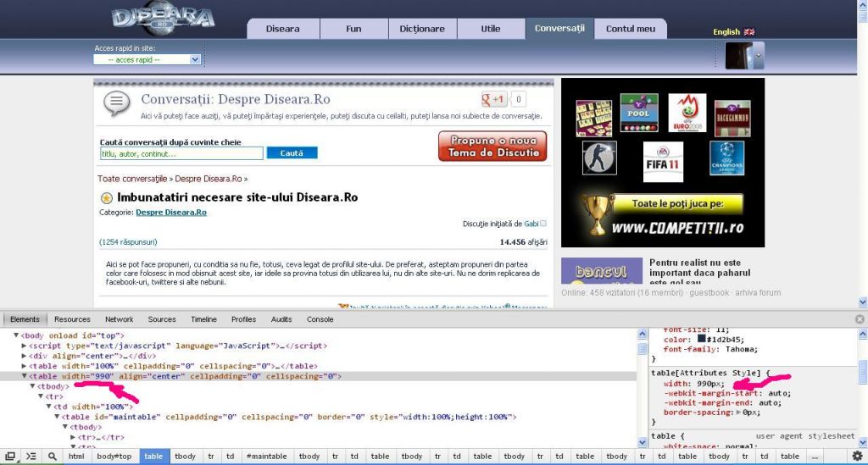Click the blue Caută search button

(x=292, y=153)
